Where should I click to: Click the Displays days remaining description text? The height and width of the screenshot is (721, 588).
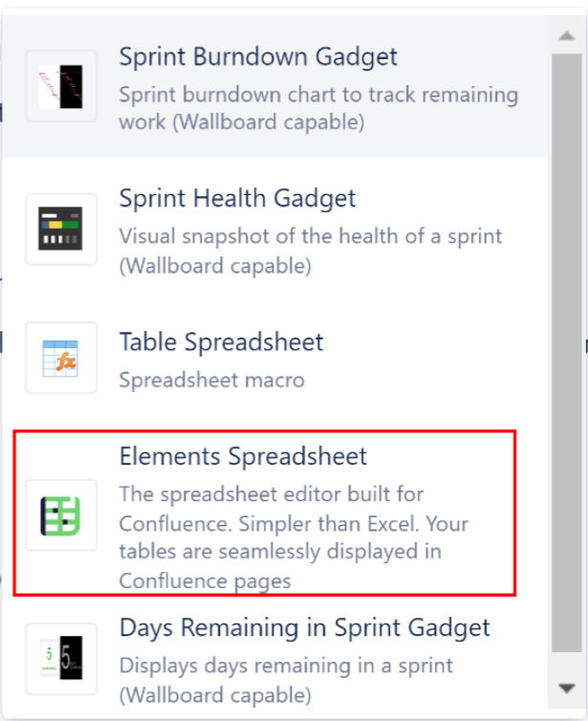(x=286, y=666)
